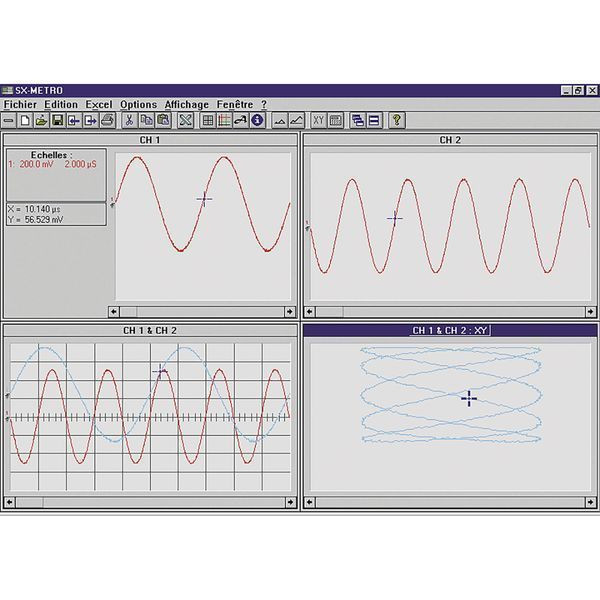The width and height of the screenshot is (600, 600).
Task: Click the crosshair cursor in CH 1 waveform
Action: pos(205,198)
